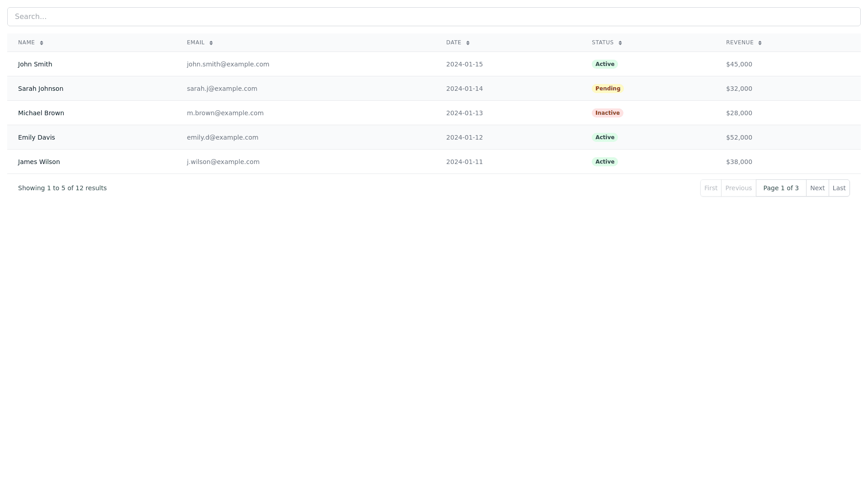Select the Emily Davis name cell

tap(37, 137)
